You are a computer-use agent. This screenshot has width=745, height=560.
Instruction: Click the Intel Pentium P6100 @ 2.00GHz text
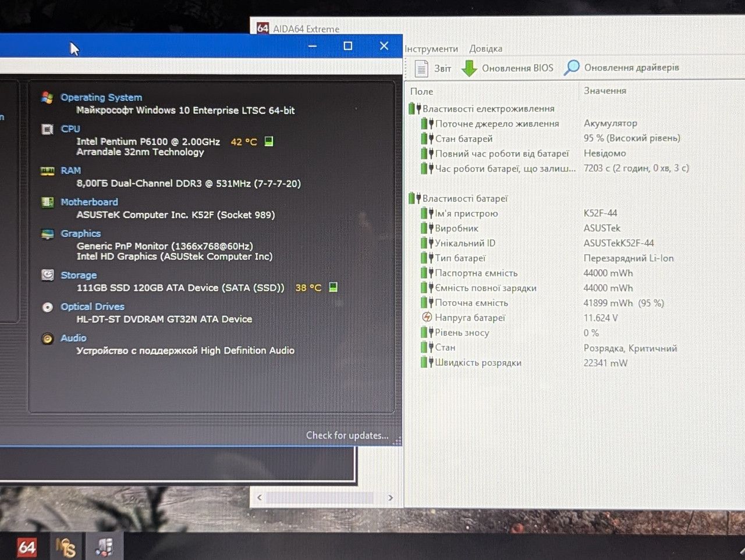[x=148, y=141]
